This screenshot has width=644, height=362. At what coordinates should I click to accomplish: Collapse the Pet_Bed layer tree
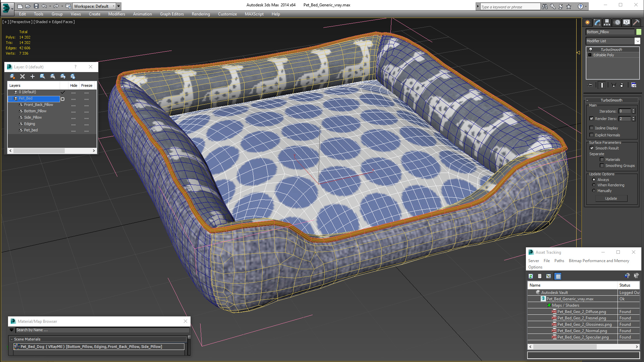[10, 99]
